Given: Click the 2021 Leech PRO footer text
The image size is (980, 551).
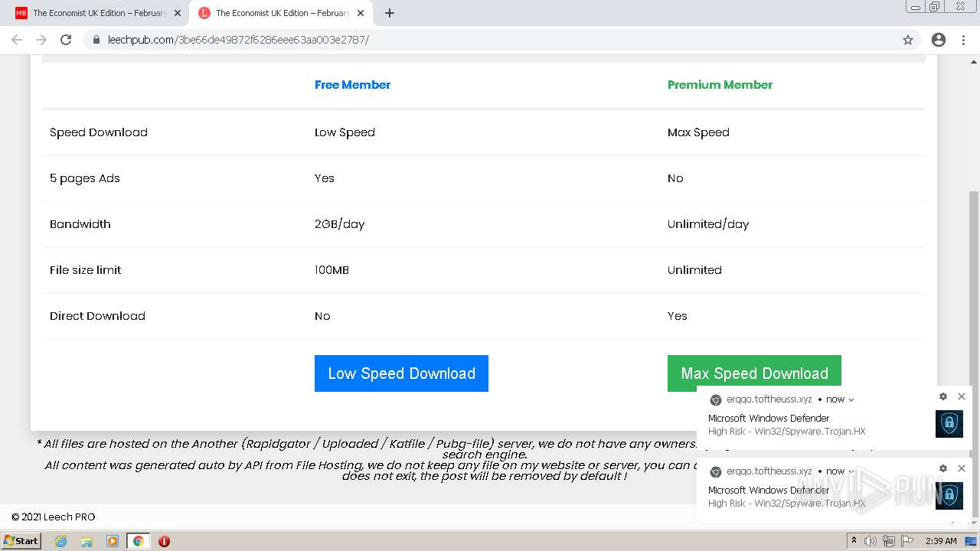Looking at the screenshot, I should pos(54,517).
